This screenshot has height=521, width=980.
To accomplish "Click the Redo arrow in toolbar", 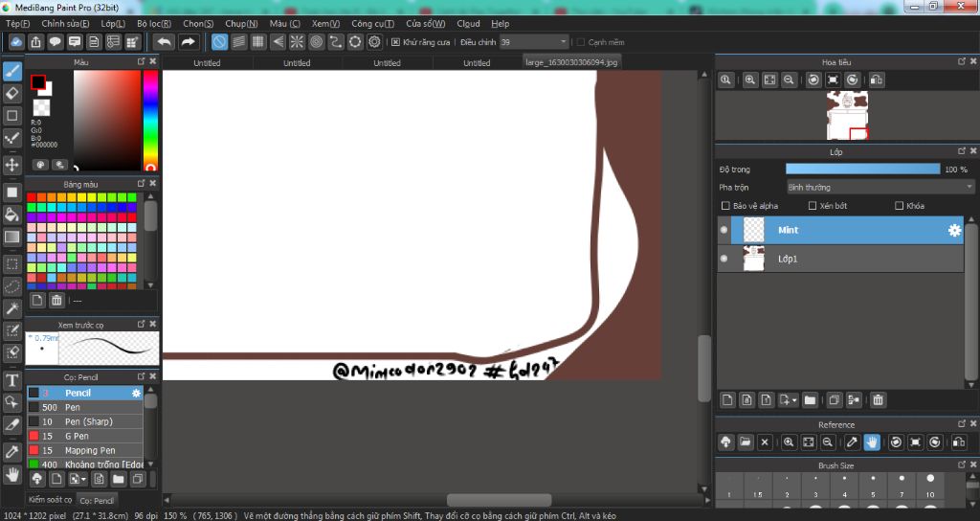I will 188,42.
